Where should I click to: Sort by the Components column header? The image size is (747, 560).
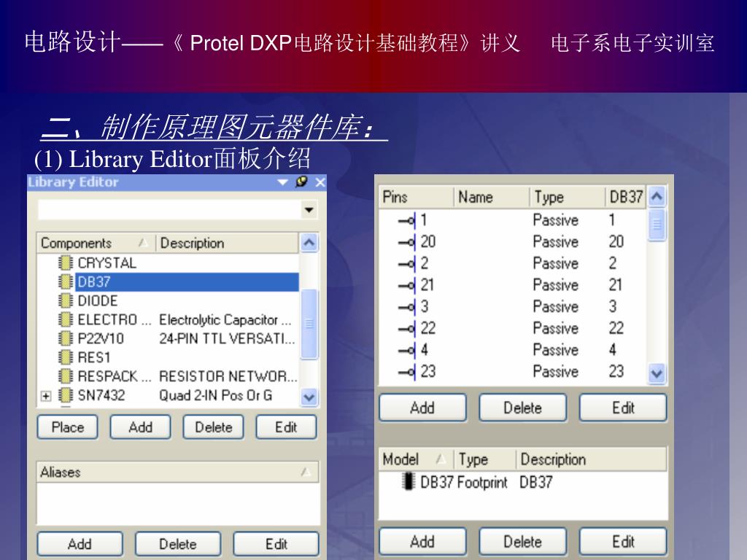(x=96, y=243)
